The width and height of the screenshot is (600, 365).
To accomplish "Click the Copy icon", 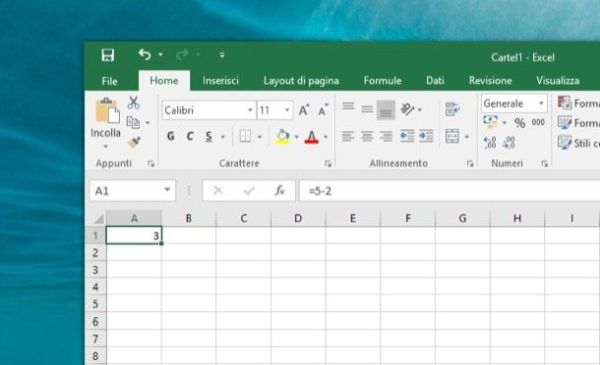I will pos(133,122).
